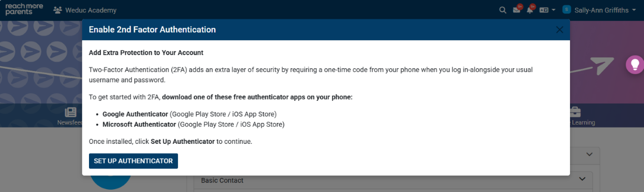Image resolution: width=644 pixels, height=192 pixels.
Task: Expand the Sally-Ann Griffiths account menu
Action: click(634, 10)
